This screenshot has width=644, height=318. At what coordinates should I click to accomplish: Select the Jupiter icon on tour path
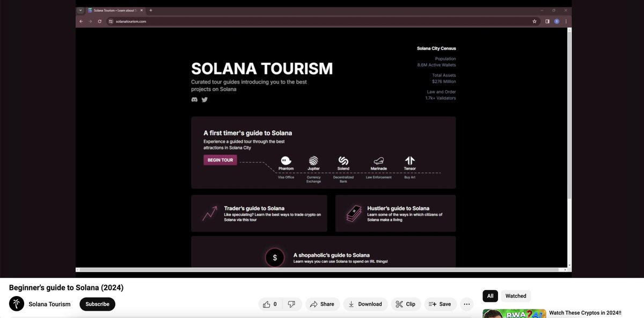click(x=313, y=160)
